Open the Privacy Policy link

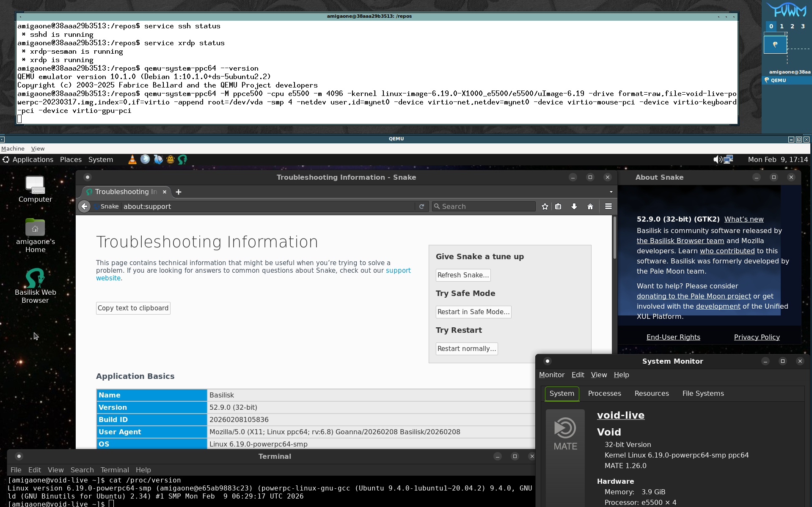[x=757, y=337]
